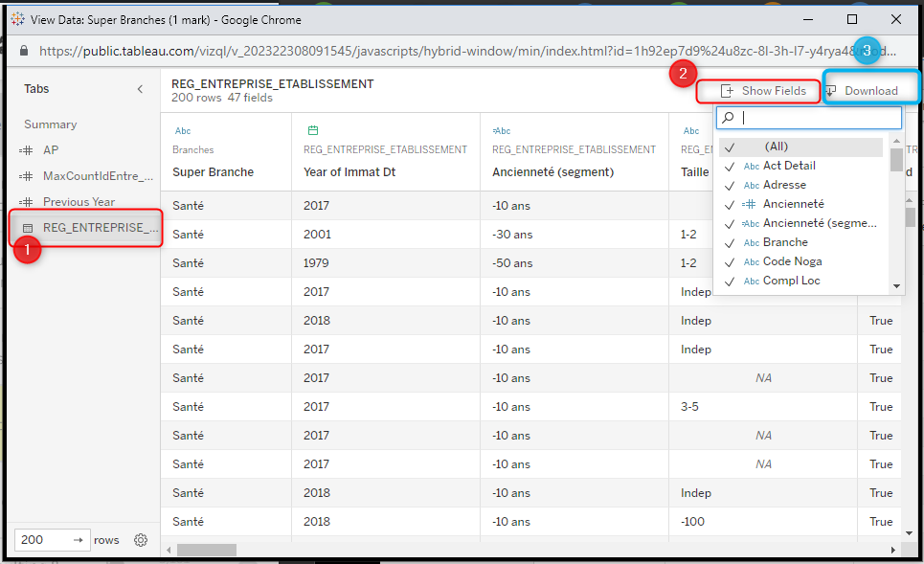Click the =Abc icon above Ancienneté (segment)
924x564 pixels.
(502, 131)
